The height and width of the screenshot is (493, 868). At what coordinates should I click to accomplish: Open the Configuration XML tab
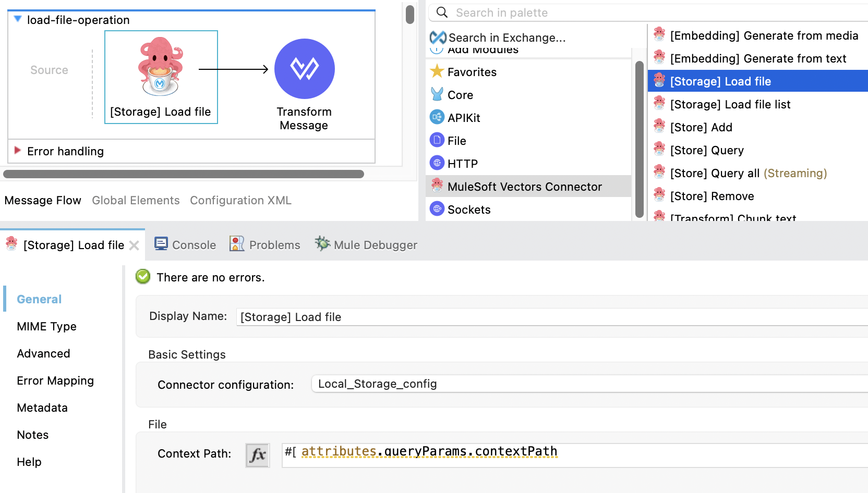pyautogui.click(x=240, y=200)
